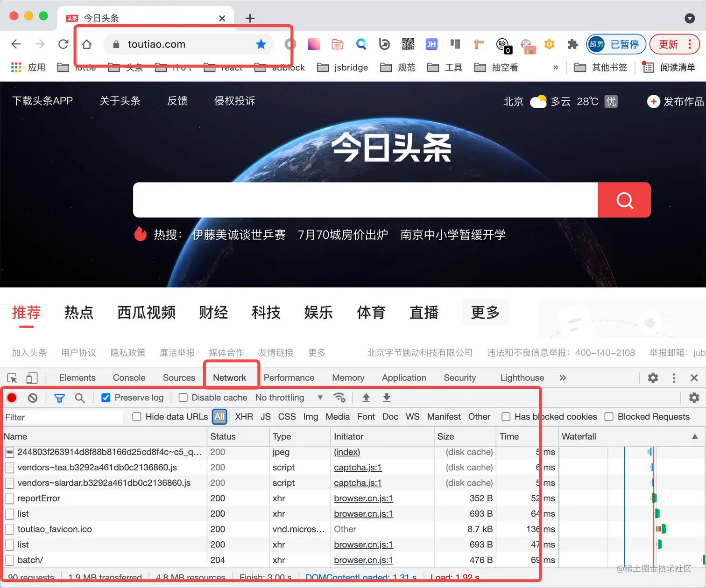Viewport: 706px width, 588px height.
Task: Go back to previous page
Action: click(16, 44)
